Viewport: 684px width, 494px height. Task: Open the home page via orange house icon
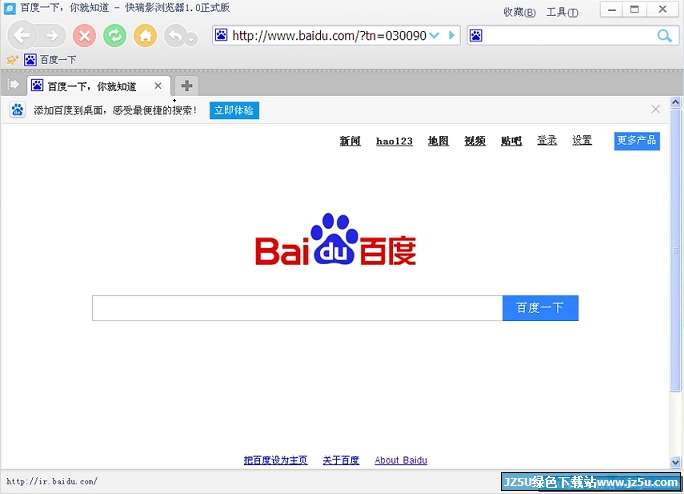click(x=145, y=35)
